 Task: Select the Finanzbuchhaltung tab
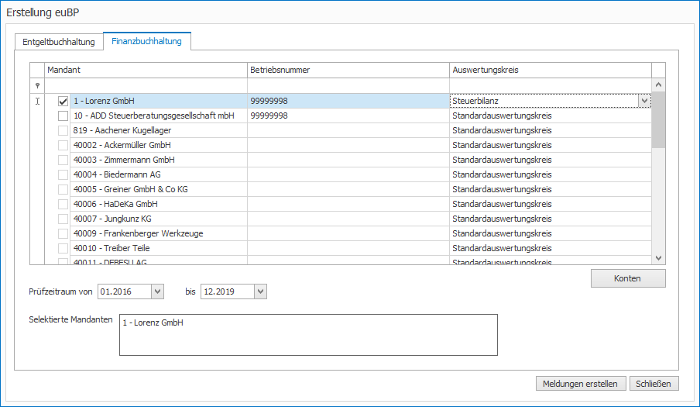pyautogui.click(x=146, y=41)
